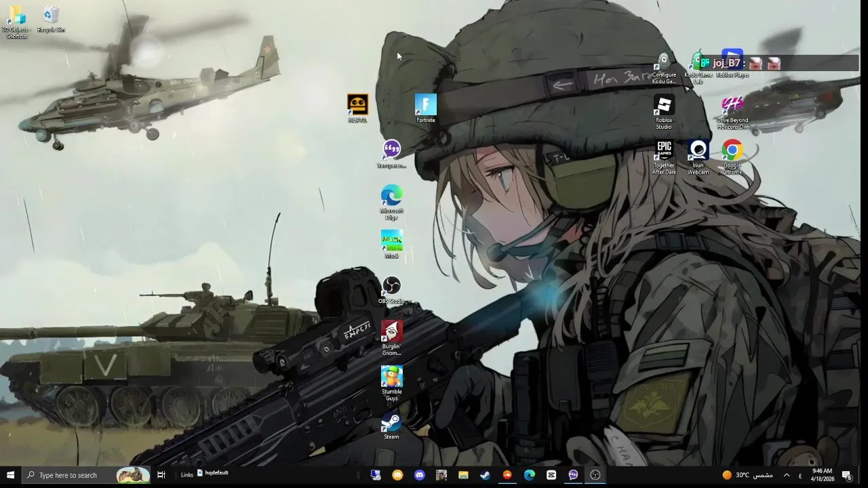The width and height of the screenshot is (868, 488).
Task: Launch Burglin' Gnomes desktop shortcut
Action: (x=391, y=338)
